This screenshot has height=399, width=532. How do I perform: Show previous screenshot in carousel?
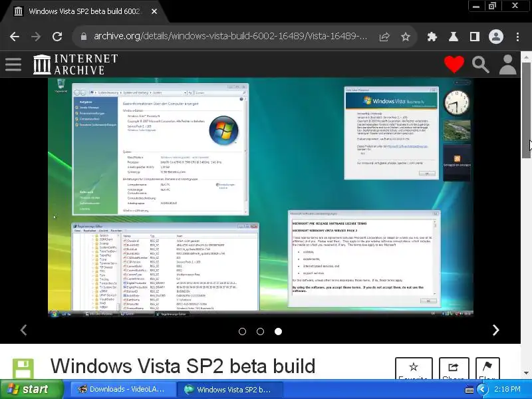(23, 330)
